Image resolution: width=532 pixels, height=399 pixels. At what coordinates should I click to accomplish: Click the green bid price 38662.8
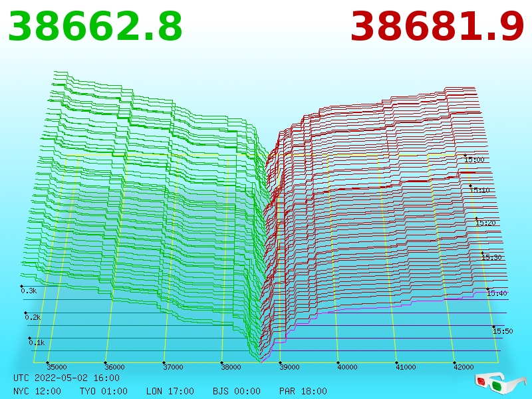click(x=95, y=27)
